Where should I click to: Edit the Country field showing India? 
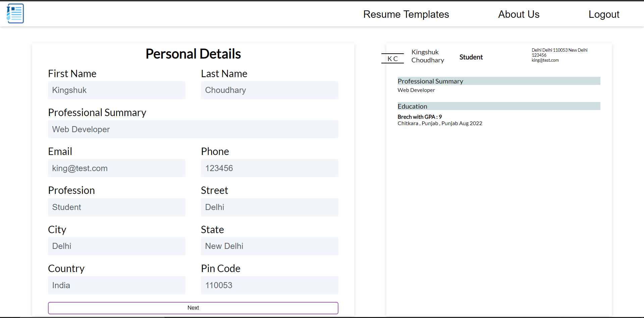pos(117,285)
